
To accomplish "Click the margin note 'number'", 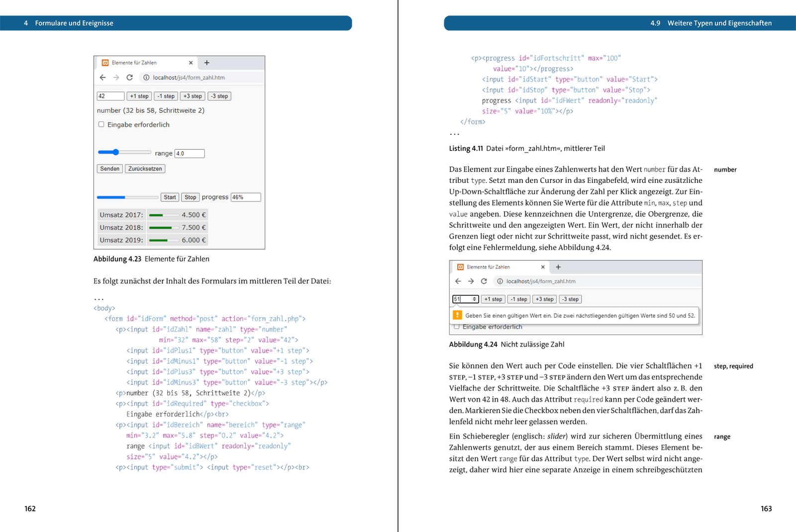I will coord(725,170).
